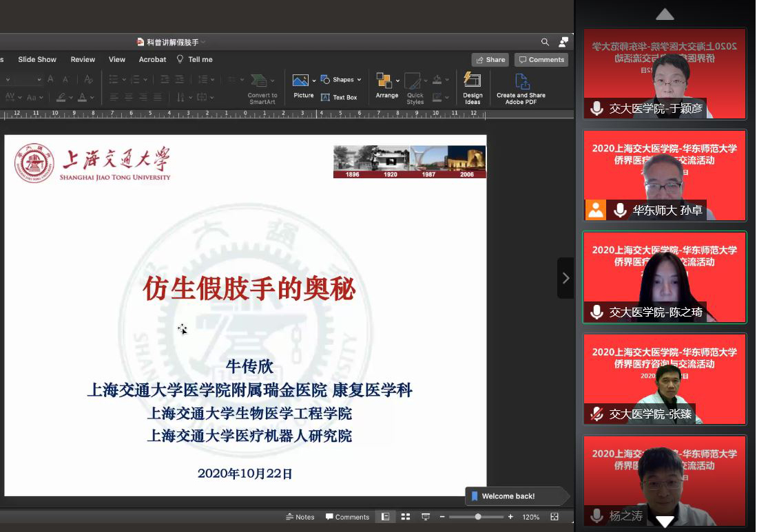The width and height of the screenshot is (757, 532).
Task: Click the Share button
Action: [x=490, y=60]
